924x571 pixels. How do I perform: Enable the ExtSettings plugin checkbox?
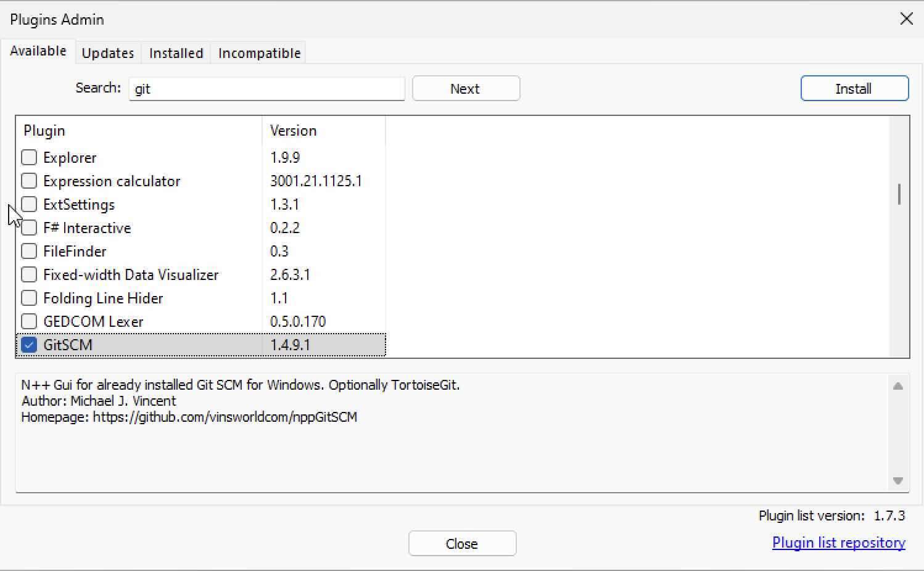click(29, 204)
